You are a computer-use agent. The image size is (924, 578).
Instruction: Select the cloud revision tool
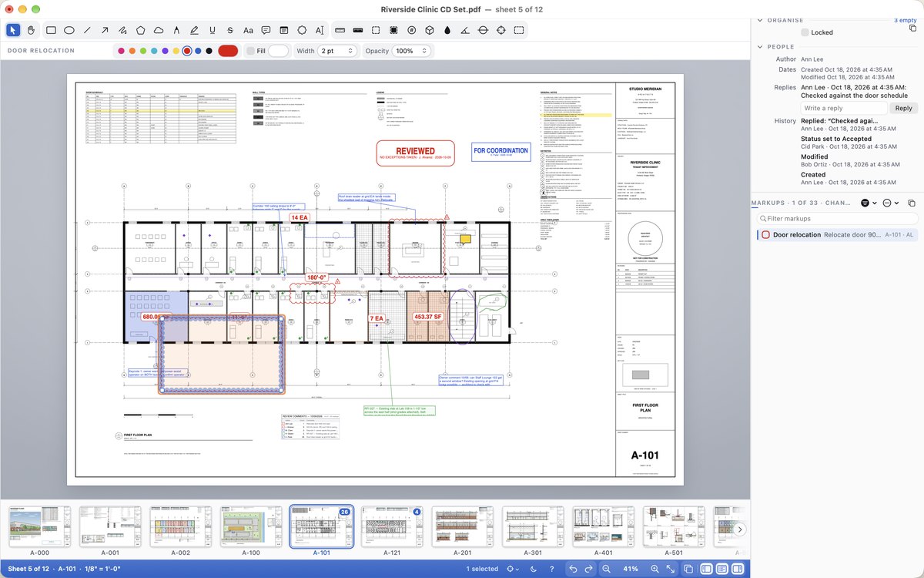(159, 30)
